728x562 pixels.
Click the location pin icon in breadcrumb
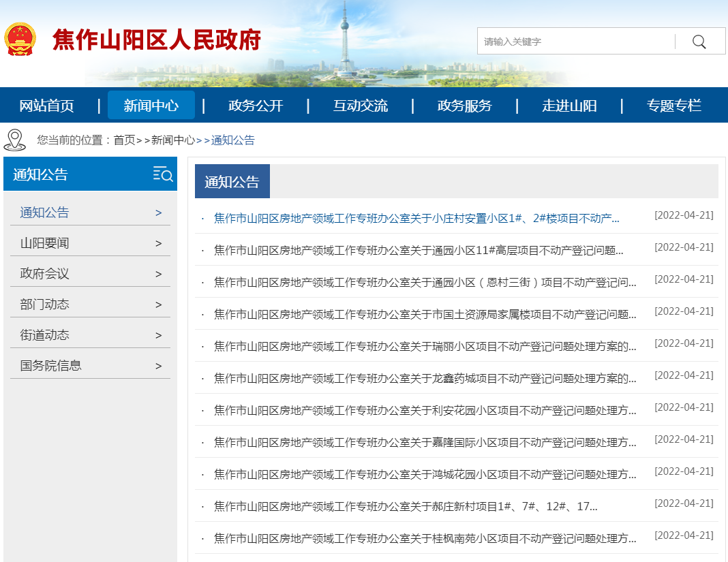tap(14, 140)
